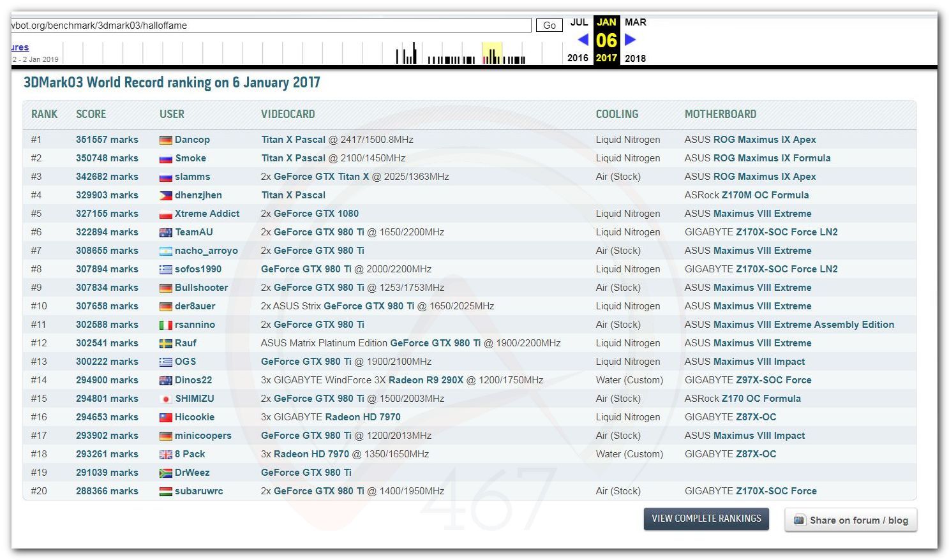Open Xtreme Addict's user profile
This screenshot has width=949, height=560.
(207, 214)
